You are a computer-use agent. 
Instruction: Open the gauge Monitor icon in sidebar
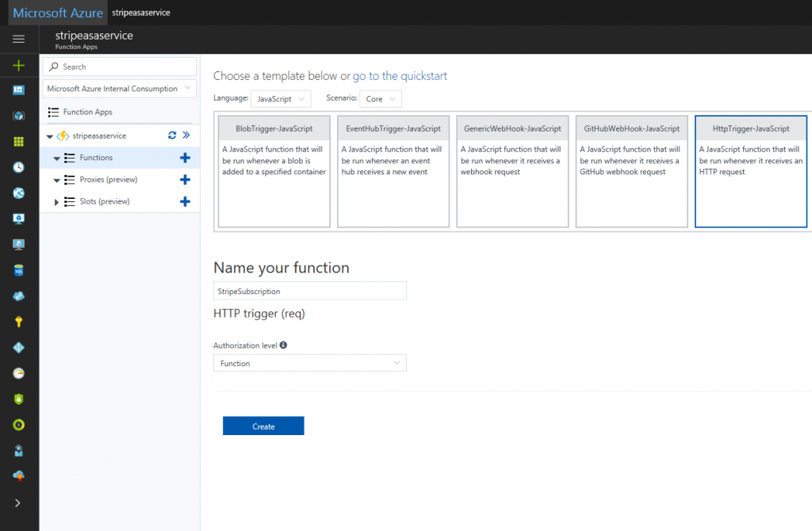click(x=19, y=373)
